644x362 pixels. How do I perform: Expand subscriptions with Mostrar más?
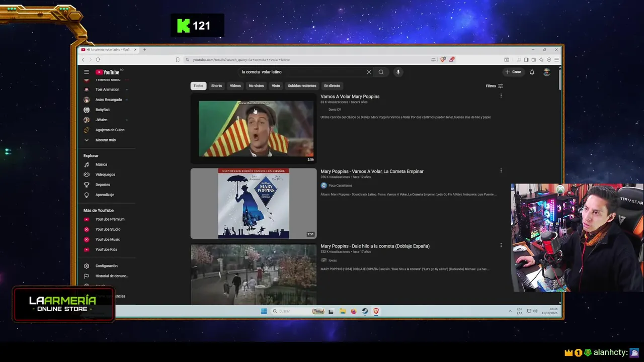click(x=106, y=140)
